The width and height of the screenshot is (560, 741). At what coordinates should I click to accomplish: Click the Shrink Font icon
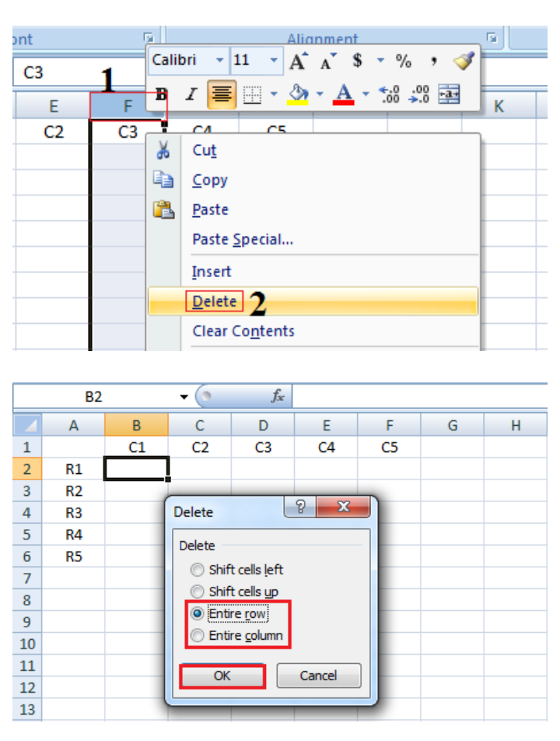point(327,61)
